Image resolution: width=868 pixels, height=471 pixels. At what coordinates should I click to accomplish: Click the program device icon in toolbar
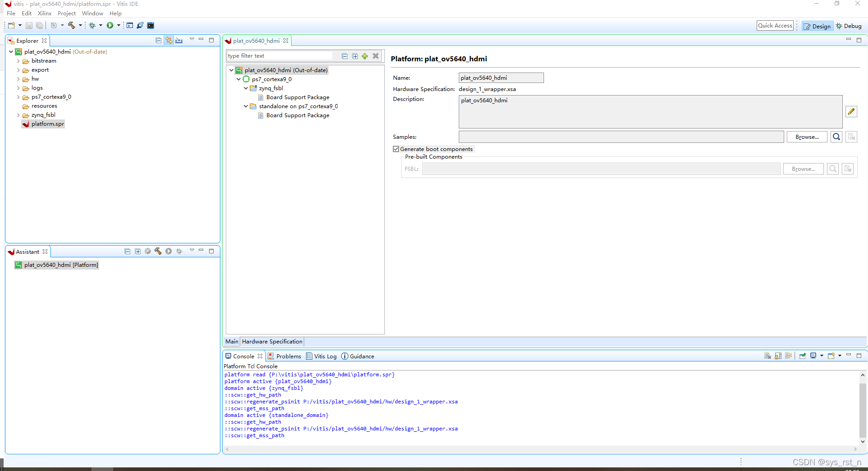pyautogui.click(x=140, y=25)
